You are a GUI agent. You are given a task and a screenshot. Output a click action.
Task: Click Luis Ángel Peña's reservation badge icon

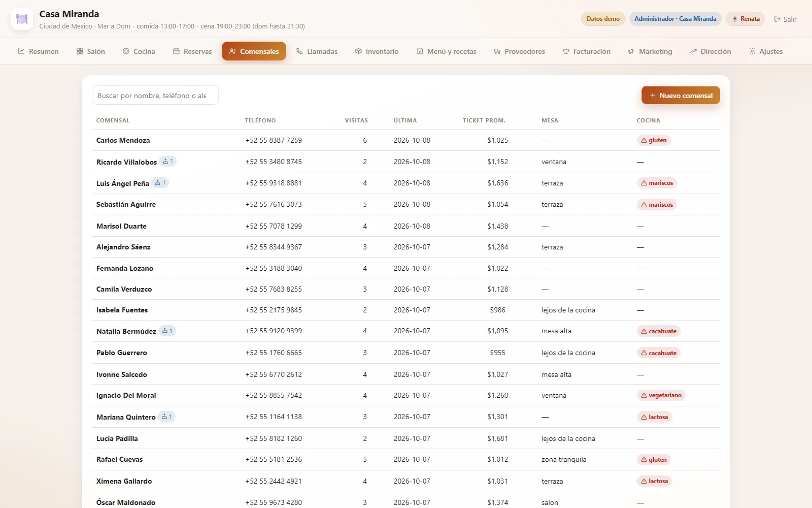click(x=160, y=183)
